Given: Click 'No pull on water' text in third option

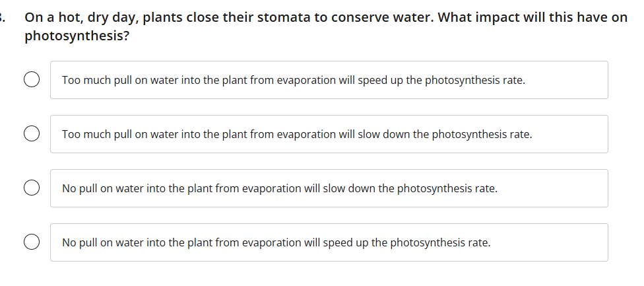Looking at the screenshot, I should click(102, 189).
